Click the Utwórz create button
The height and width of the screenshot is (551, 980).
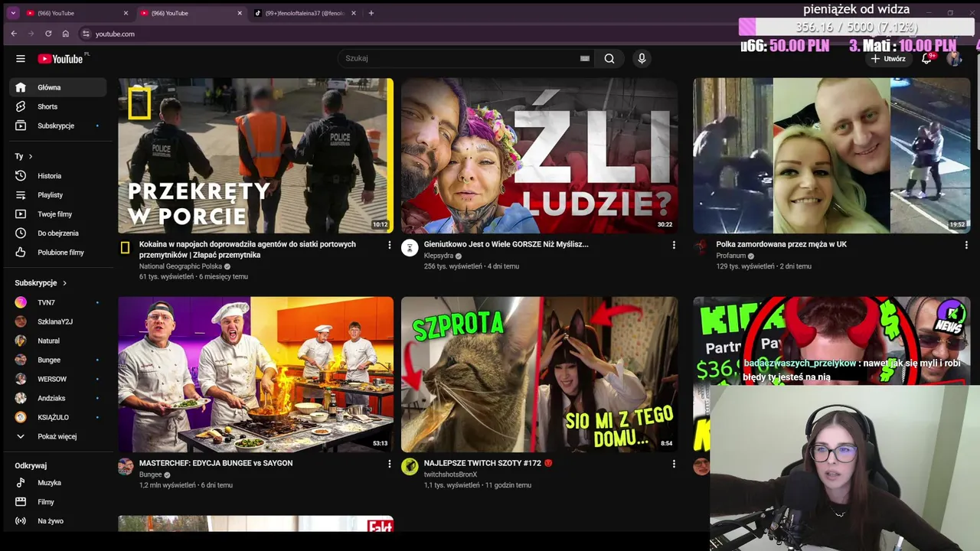(x=888, y=59)
